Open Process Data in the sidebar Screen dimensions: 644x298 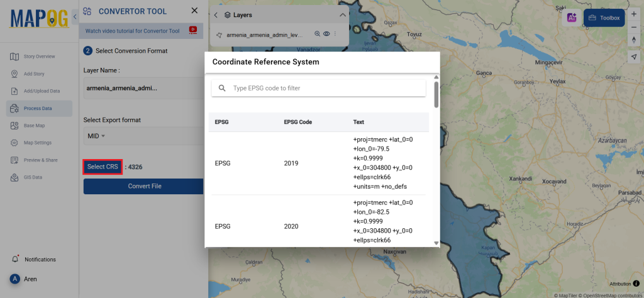[39, 108]
